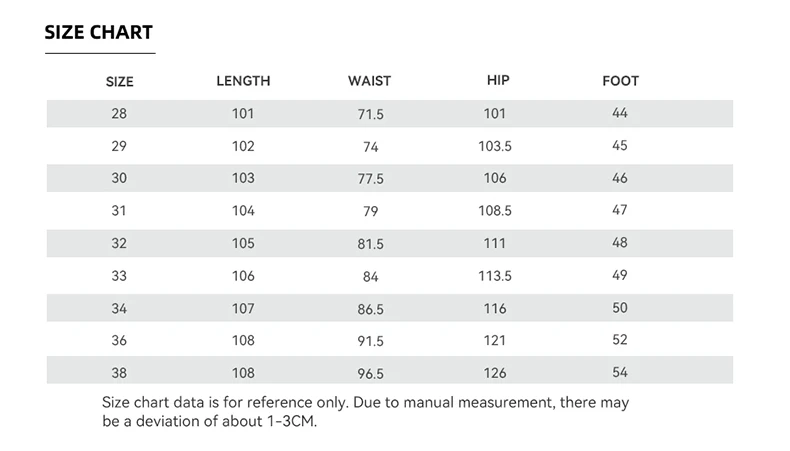Click hip value 126 in last row

pyautogui.click(x=495, y=373)
